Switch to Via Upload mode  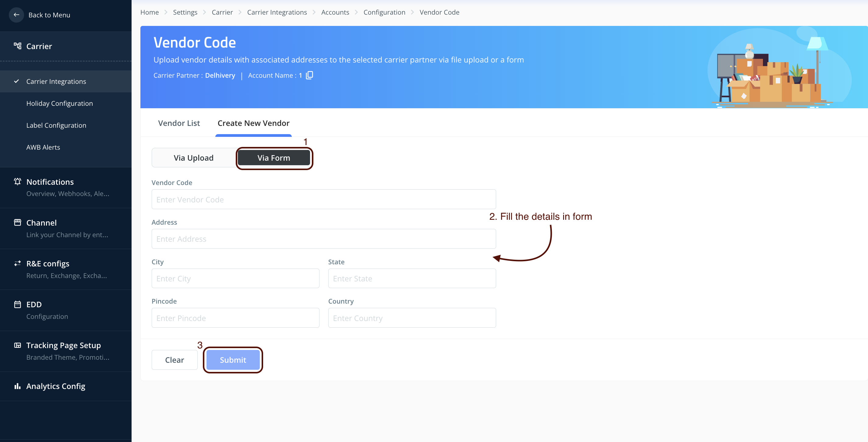click(194, 158)
